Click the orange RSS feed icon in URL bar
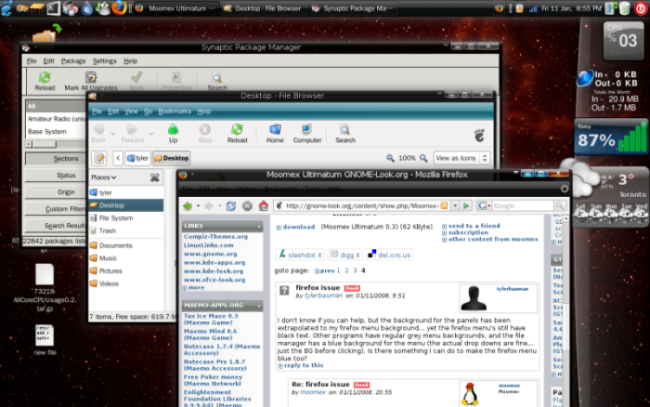 click(x=444, y=206)
